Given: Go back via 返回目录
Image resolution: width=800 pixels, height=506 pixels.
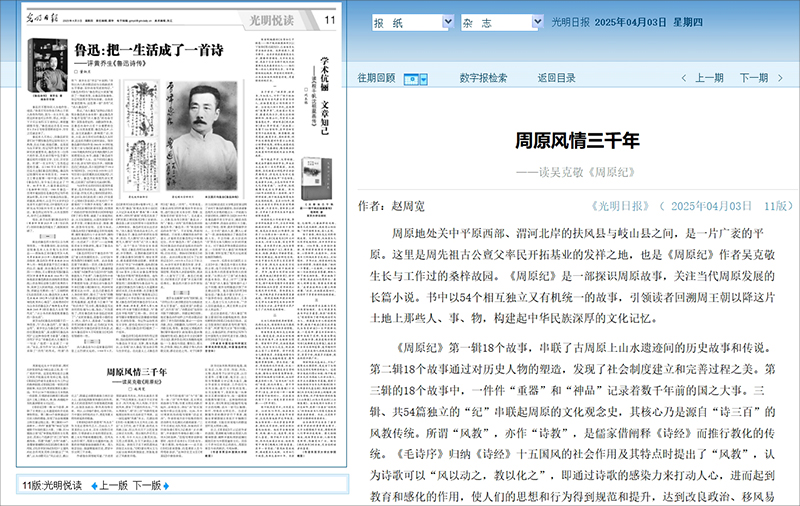Looking at the screenshot, I should coord(556,78).
